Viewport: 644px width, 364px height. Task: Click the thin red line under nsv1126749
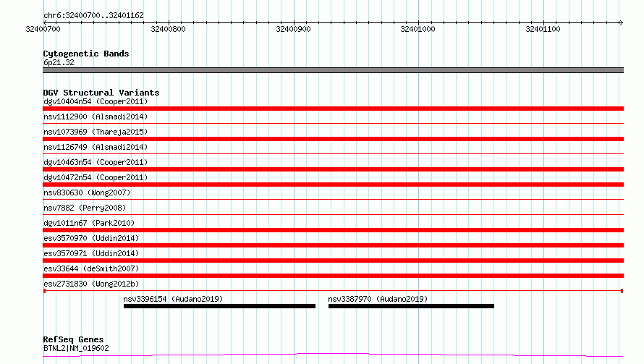(x=333, y=153)
